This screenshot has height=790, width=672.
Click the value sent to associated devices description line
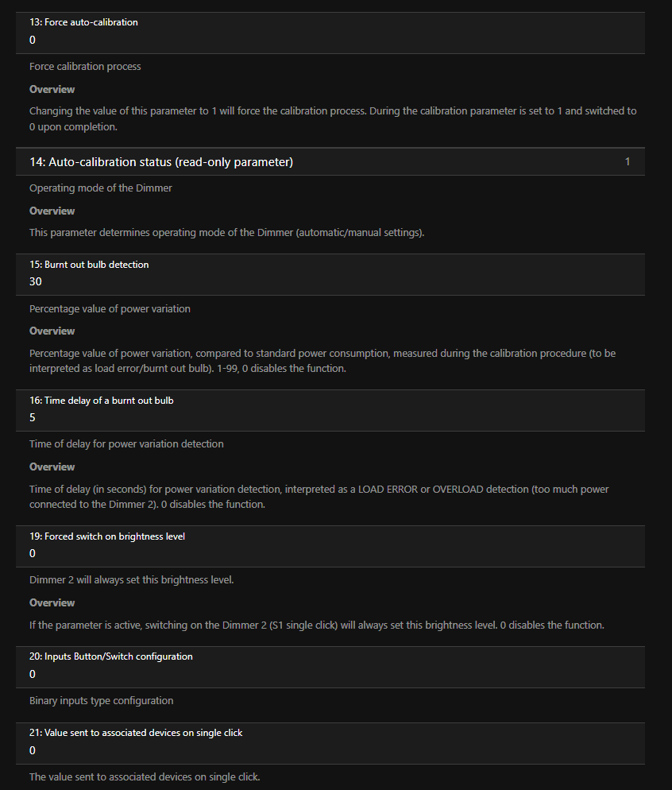click(x=145, y=777)
